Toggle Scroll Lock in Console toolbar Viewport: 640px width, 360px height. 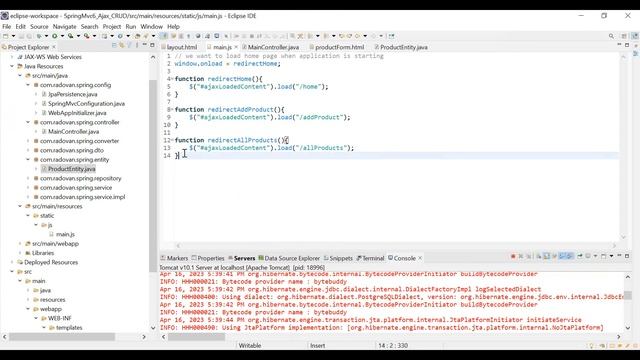click(546, 256)
